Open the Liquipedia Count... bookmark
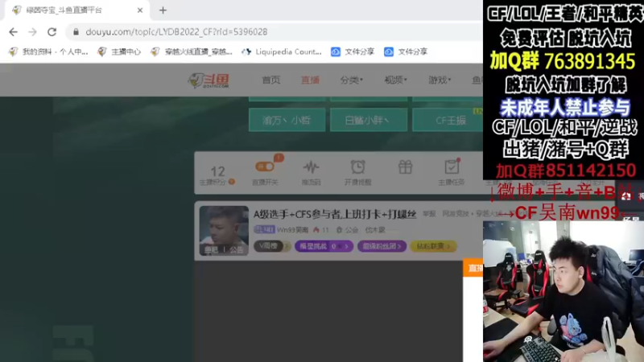 [282, 51]
